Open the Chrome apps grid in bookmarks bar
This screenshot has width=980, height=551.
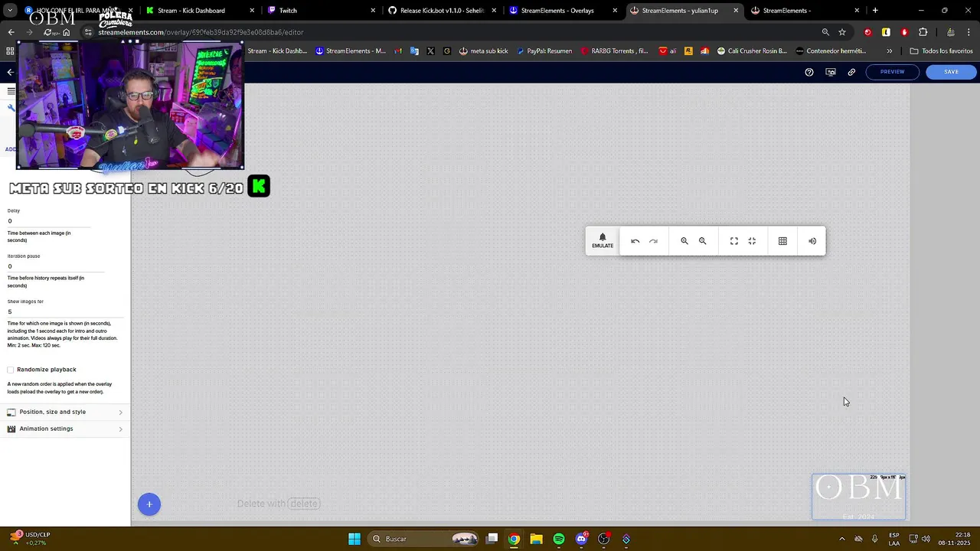(x=10, y=51)
